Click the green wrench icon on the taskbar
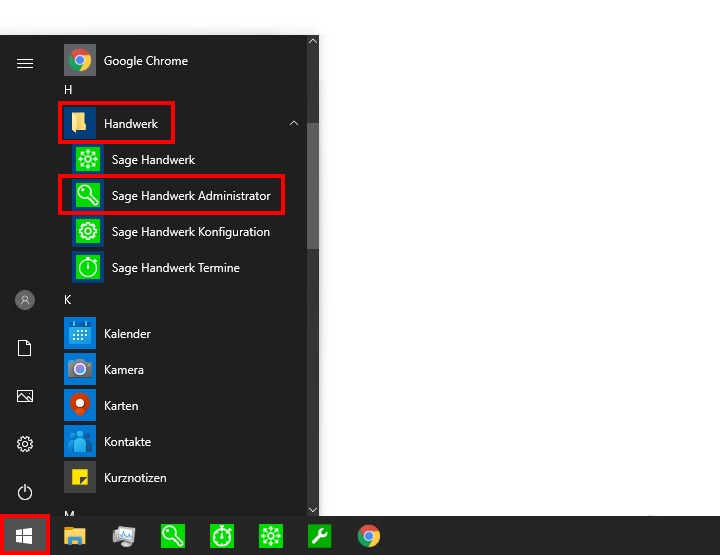 320,536
